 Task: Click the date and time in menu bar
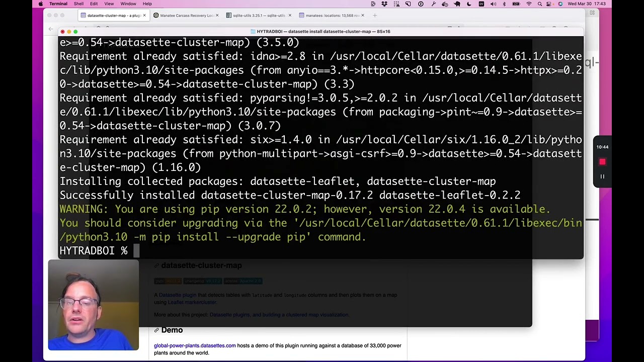tap(587, 4)
